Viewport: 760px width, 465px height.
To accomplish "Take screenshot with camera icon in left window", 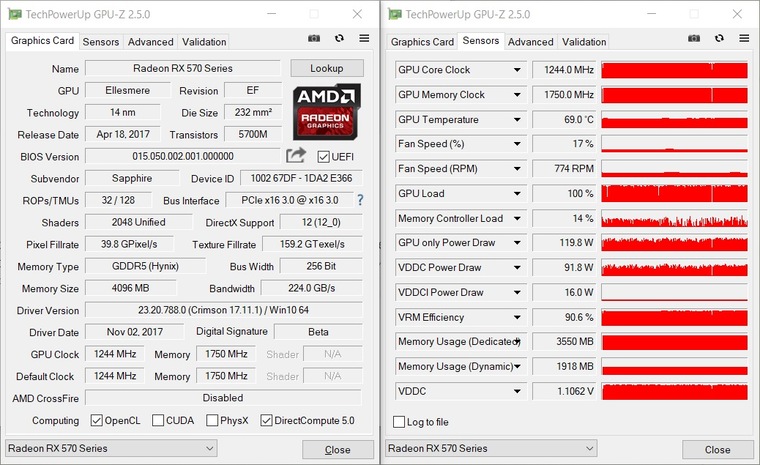I will 314,38.
